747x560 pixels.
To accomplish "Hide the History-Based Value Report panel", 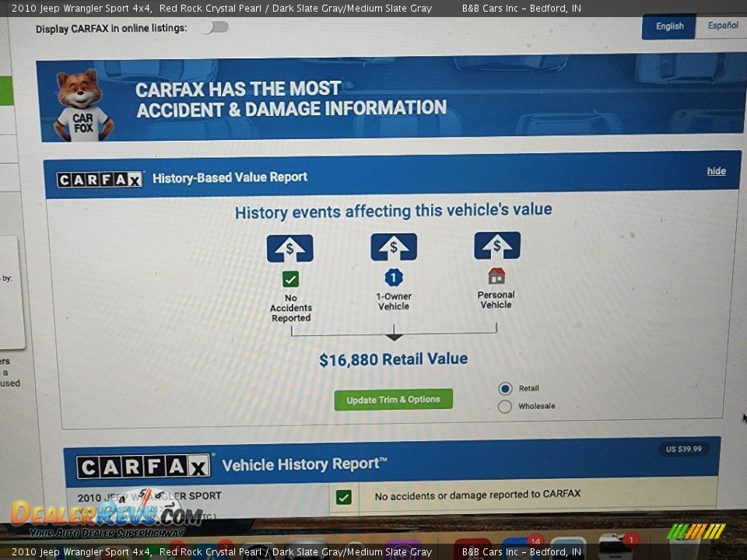I will pos(716,171).
